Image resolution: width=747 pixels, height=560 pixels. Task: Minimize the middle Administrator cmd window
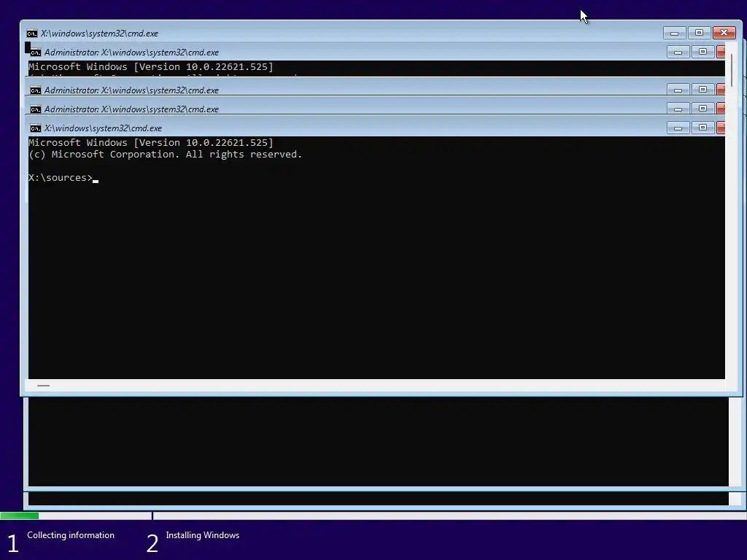tap(678, 90)
